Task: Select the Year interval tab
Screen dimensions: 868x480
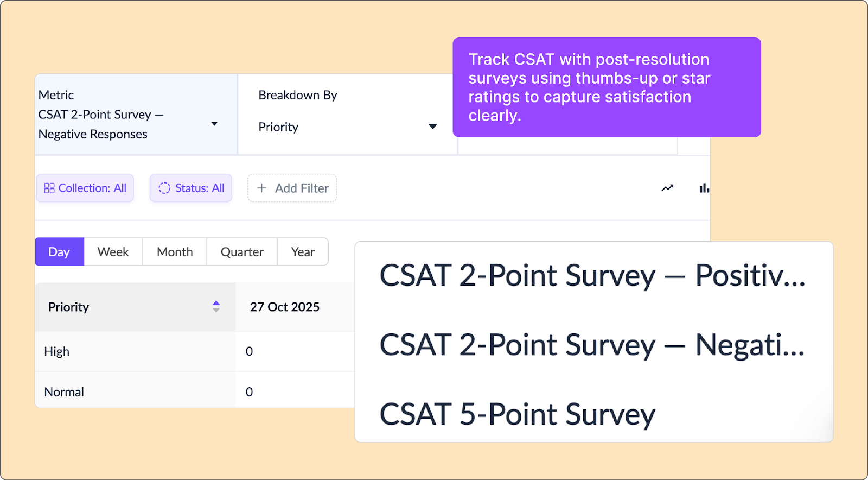Action: pyautogui.click(x=303, y=251)
